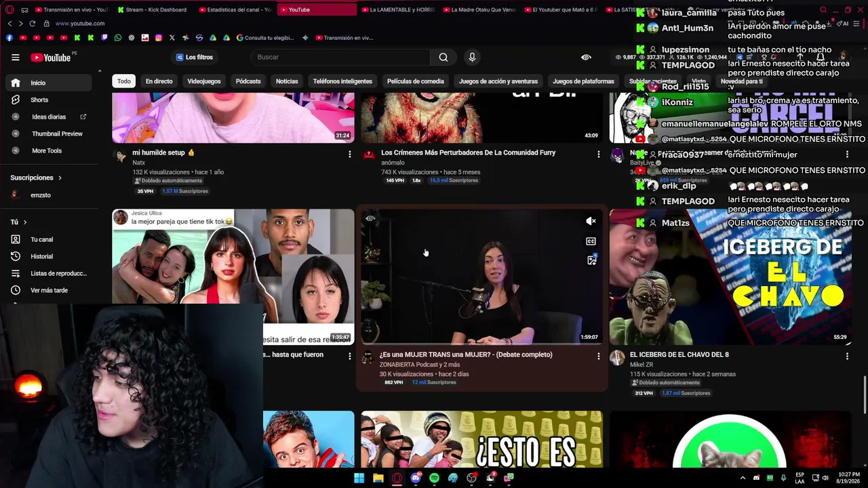This screenshot has height=488, width=868.
Task: Open File Explorer from the taskbar
Action: click(x=378, y=478)
